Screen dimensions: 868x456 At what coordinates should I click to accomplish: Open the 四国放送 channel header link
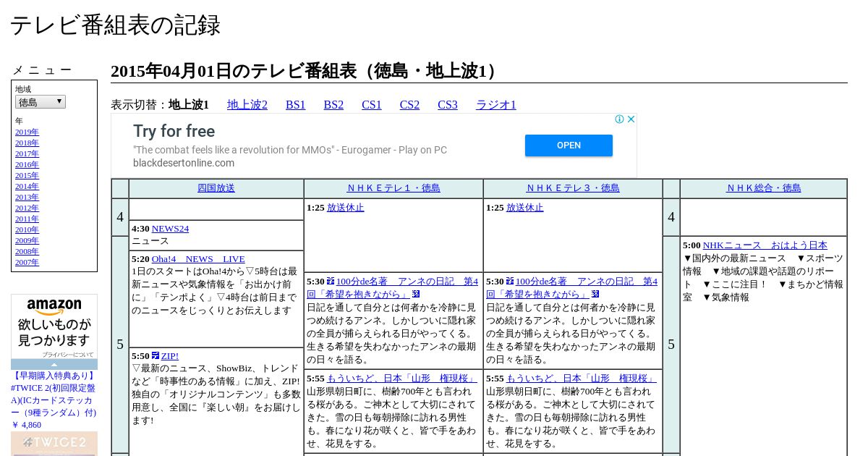[x=216, y=188]
